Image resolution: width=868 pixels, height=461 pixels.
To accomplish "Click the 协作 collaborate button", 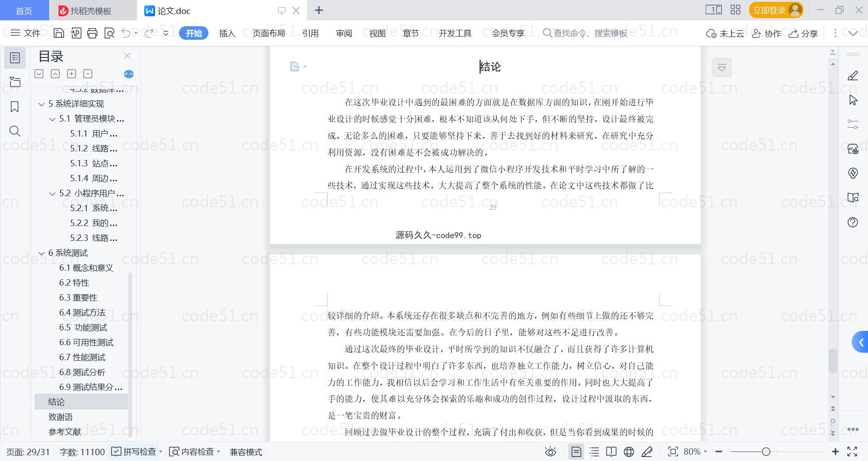I will coord(767,33).
